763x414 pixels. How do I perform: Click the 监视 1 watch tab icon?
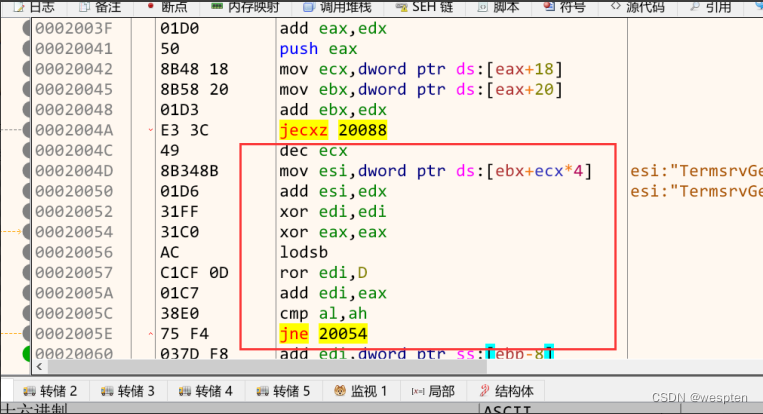pos(340,391)
